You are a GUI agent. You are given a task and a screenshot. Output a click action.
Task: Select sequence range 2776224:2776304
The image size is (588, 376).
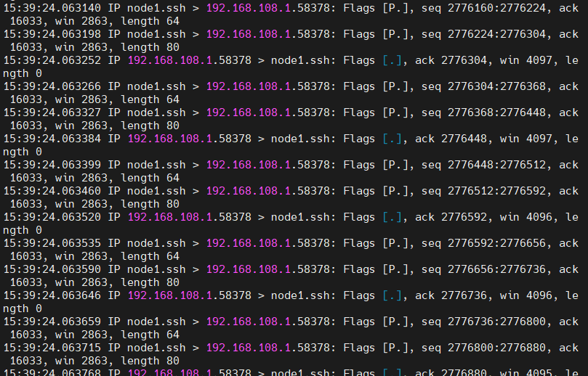tap(496, 34)
